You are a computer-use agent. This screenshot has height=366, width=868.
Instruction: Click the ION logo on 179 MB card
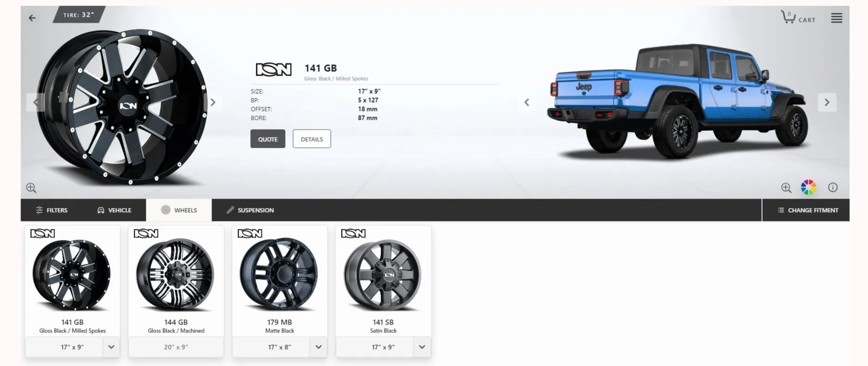(250, 234)
